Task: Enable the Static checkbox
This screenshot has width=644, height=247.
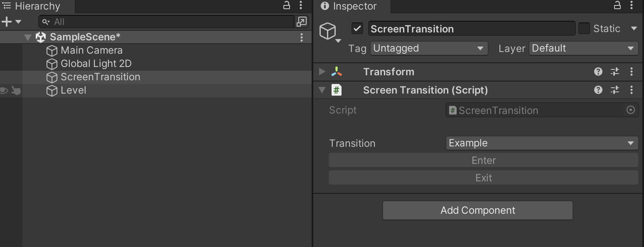Action: (584, 29)
